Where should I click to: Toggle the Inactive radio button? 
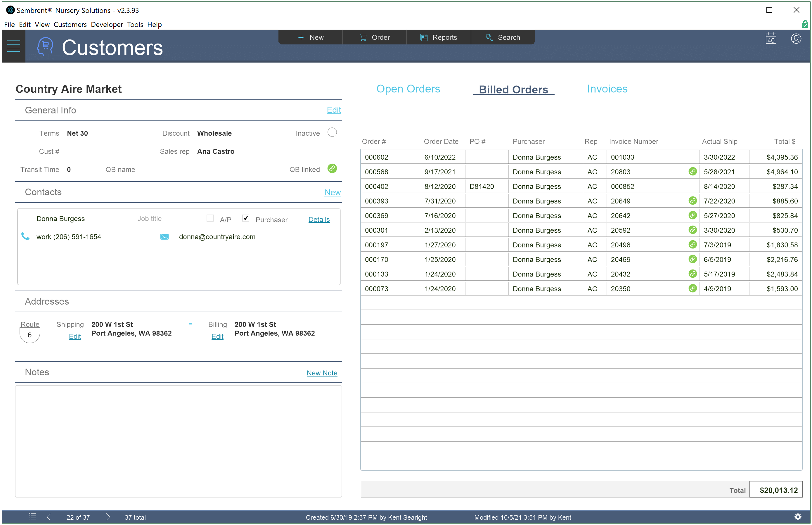tap(332, 132)
